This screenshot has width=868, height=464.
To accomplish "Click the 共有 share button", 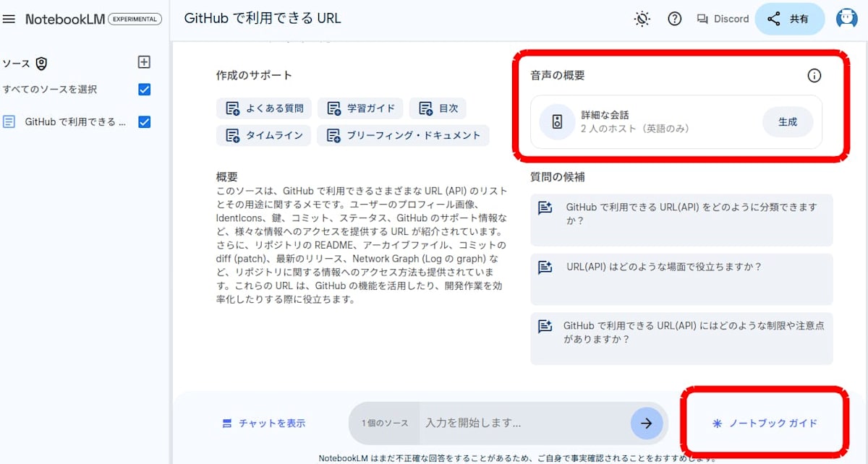I will tap(789, 20).
